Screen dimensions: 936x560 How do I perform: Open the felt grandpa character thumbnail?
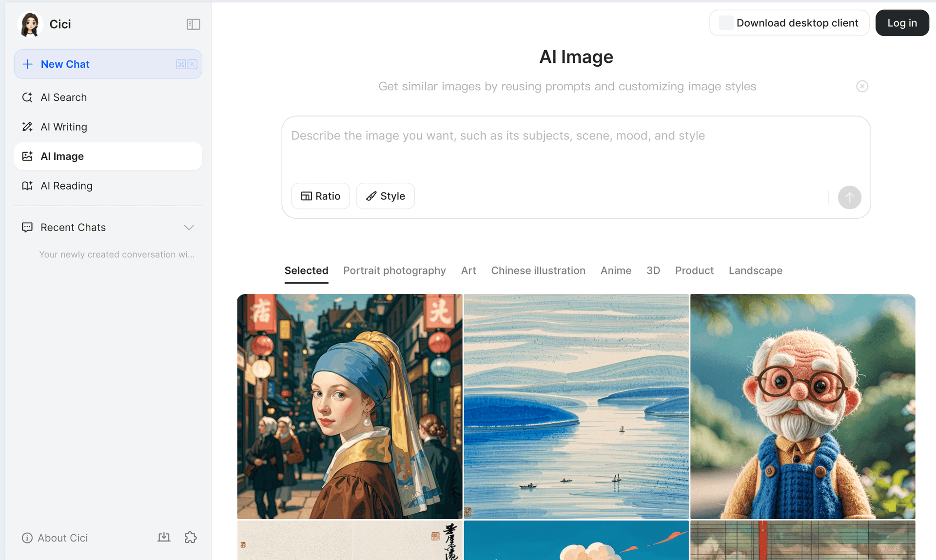tap(802, 406)
